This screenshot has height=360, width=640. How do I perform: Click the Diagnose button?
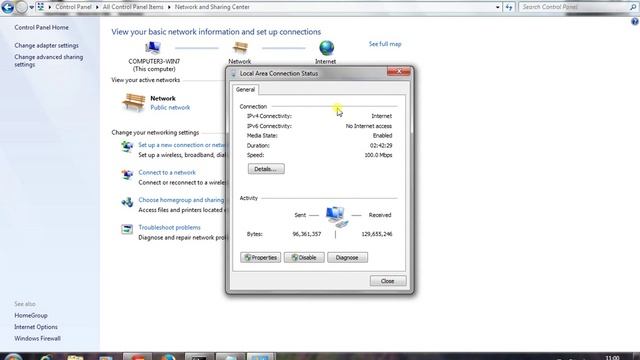pos(347,258)
